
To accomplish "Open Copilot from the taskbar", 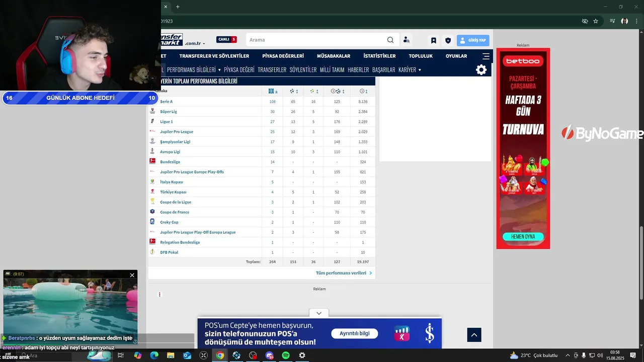I will point(137,355).
